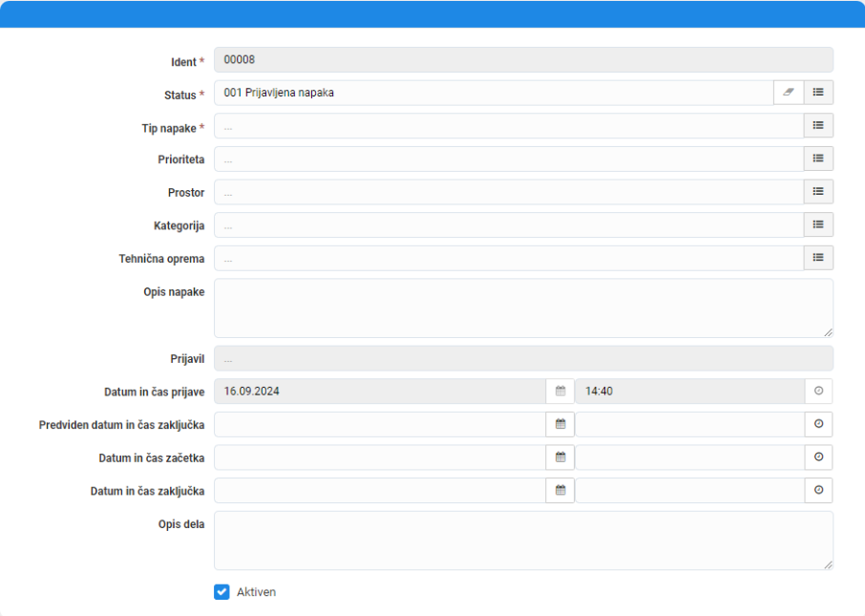Open calendar for Datum in čas zaključka
This screenshot has width=865, height=616.
pos(560,490)
